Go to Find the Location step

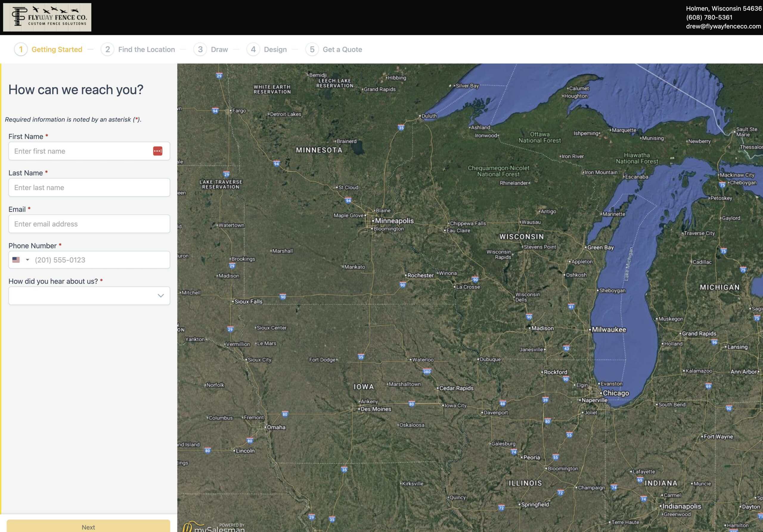coord(146,49)
